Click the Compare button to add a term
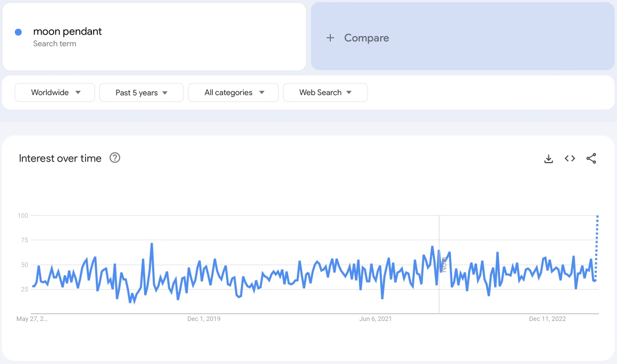Screen dimensions: 617x364 pos(357,38)
